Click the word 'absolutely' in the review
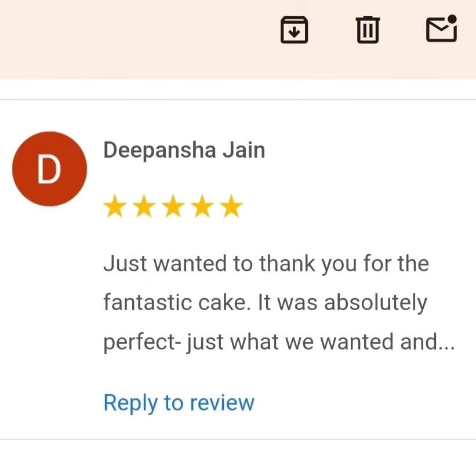Image resolution: width=476 pixels, height=476 pixels. [x=376, y=303]
